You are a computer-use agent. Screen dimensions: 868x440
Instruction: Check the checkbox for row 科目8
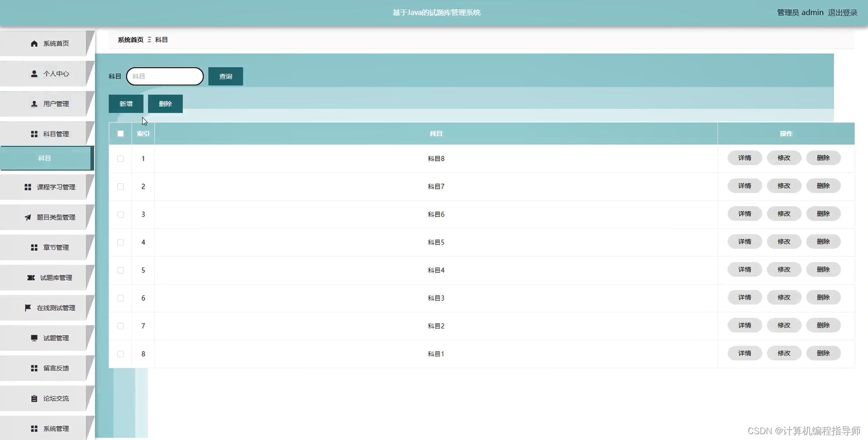click(x=121, y=159)
